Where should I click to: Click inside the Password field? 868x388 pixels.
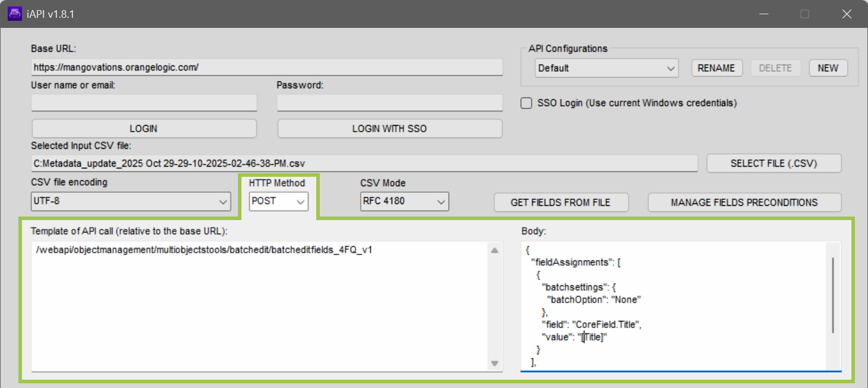click(389, 103)
